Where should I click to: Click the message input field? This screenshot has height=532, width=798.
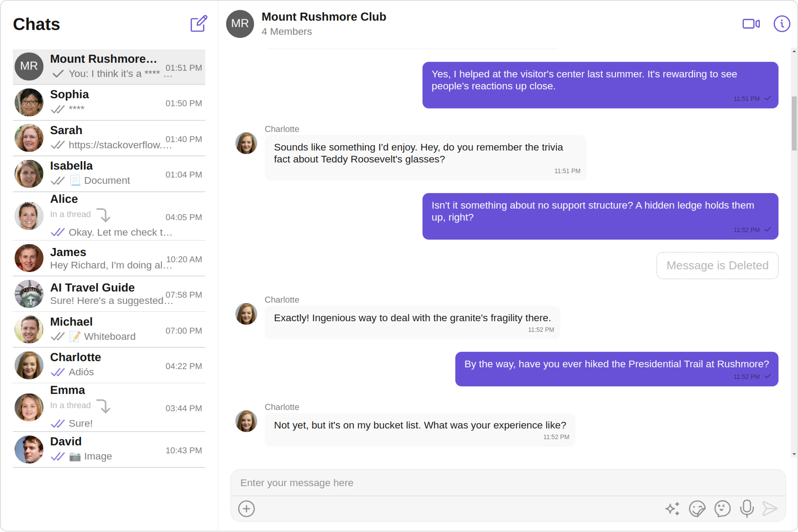(x=508, y=483)
